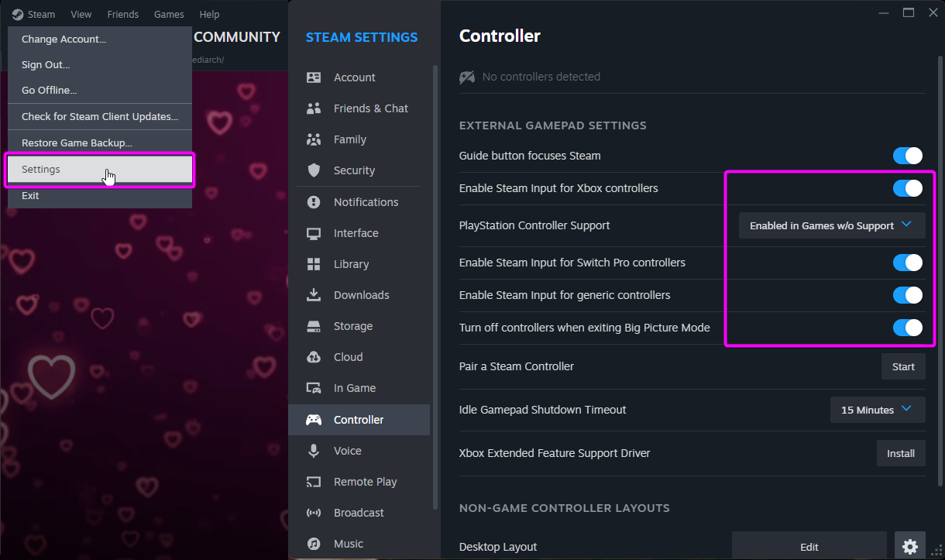Click the Notifications bell icon

[x=314, y=202]
